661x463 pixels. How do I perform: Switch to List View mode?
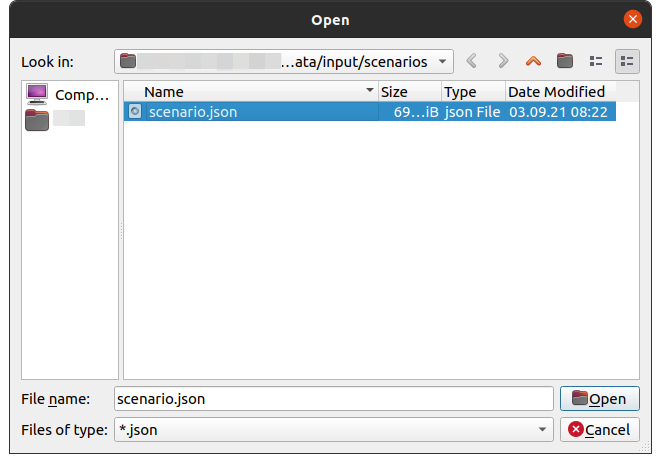(x=596, y=61)
